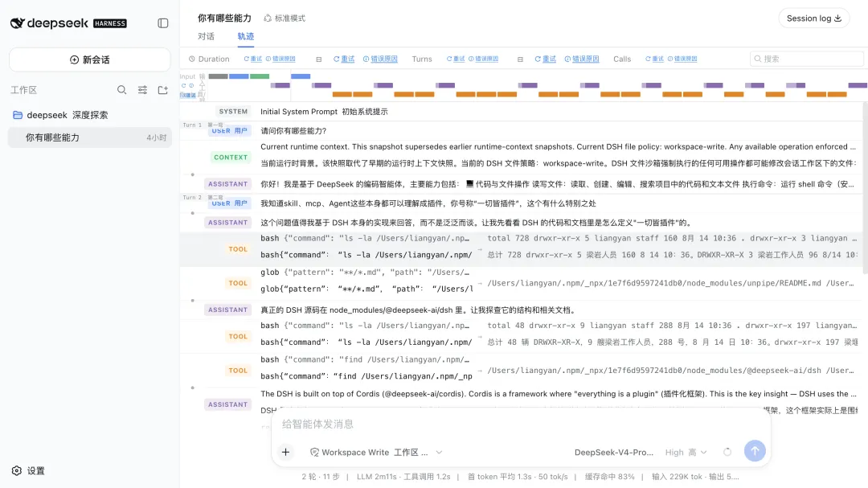The width and height of the screenshot is (868, 488).
Task: Send message with the up-arrow button
Action: pyautogui.click(x=755, y=451)
